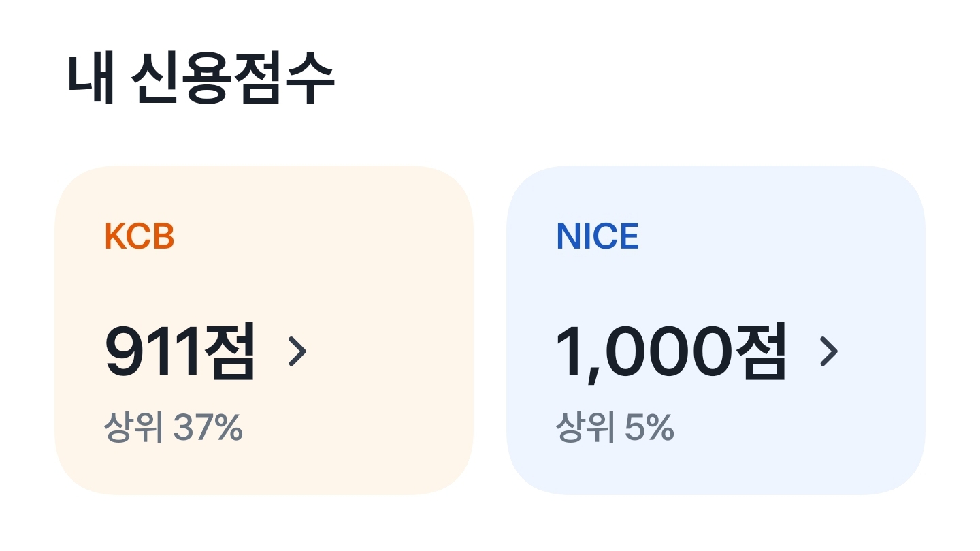
Task: Click the 상위 5% percentile text
Action: (x=615, y=427)
